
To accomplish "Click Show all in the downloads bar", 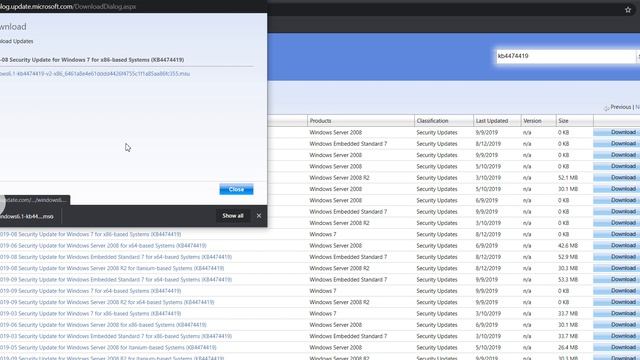I will [x=233, y=216].
